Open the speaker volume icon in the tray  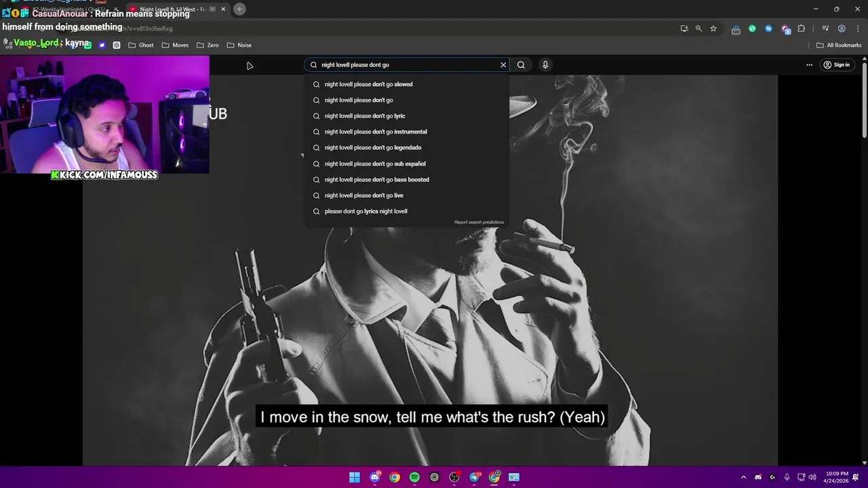click(x=812, y=477)
